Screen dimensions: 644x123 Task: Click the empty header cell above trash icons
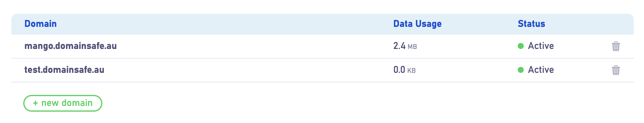pyautogui.click(x=616, y=24)
